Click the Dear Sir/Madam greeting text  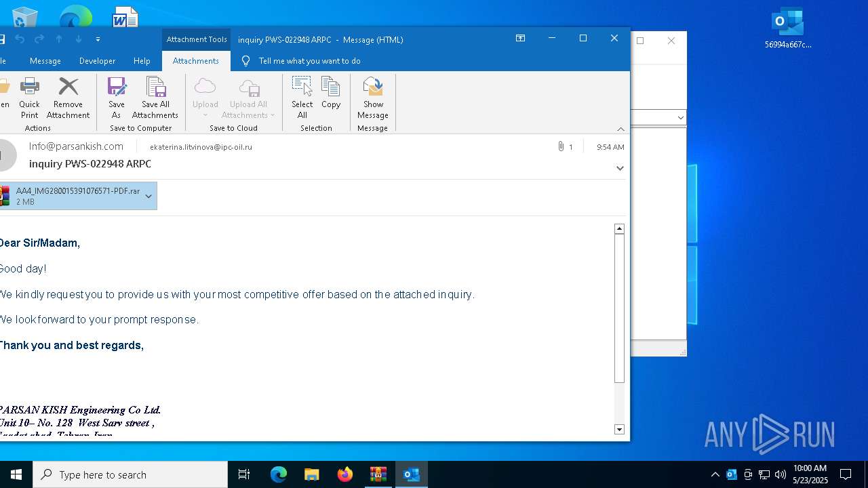click(40, 243)
